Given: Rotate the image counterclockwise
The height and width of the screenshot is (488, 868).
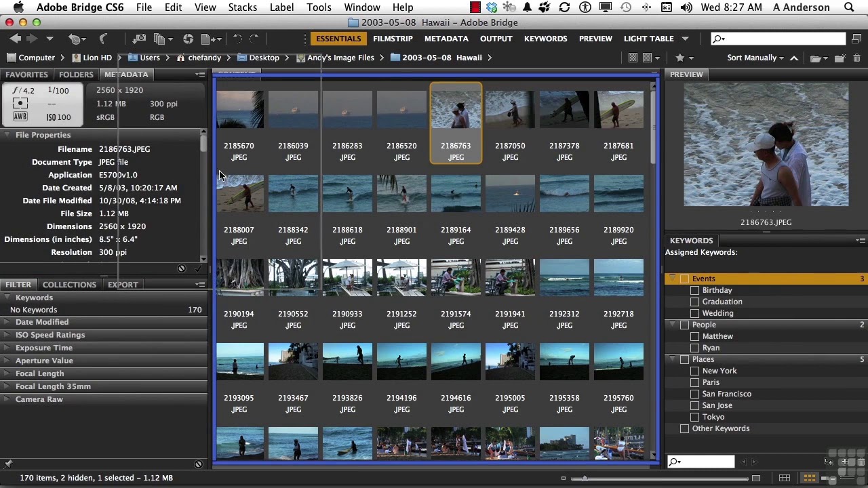Looking at the screenshot, I should pos(237,39).
